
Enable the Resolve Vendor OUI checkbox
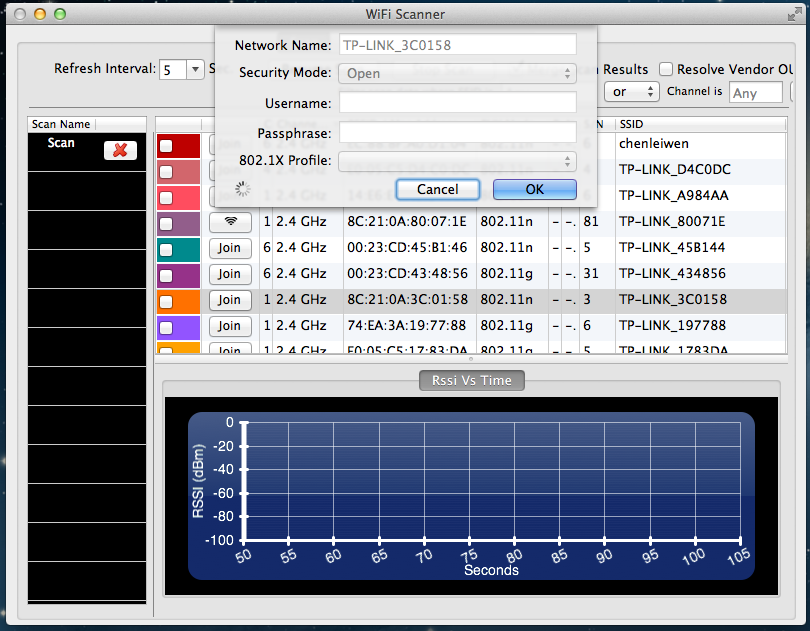(x=666, y=69)
